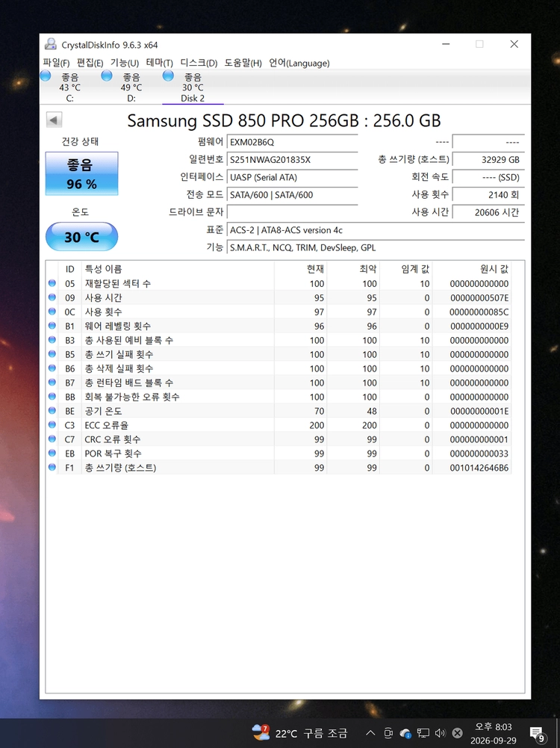Click the standard field ACS-2 | ATA8-ACS
The height and width of the screenshot is (748, 560).
[x=376, y=230]
